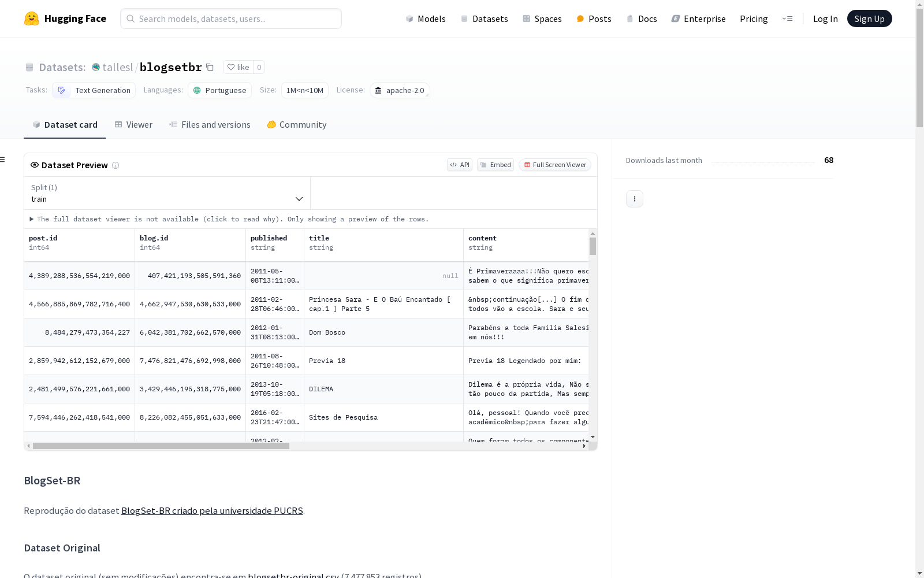Open the Split train dropdown
924x578 pixels.
tap(167, 193)
